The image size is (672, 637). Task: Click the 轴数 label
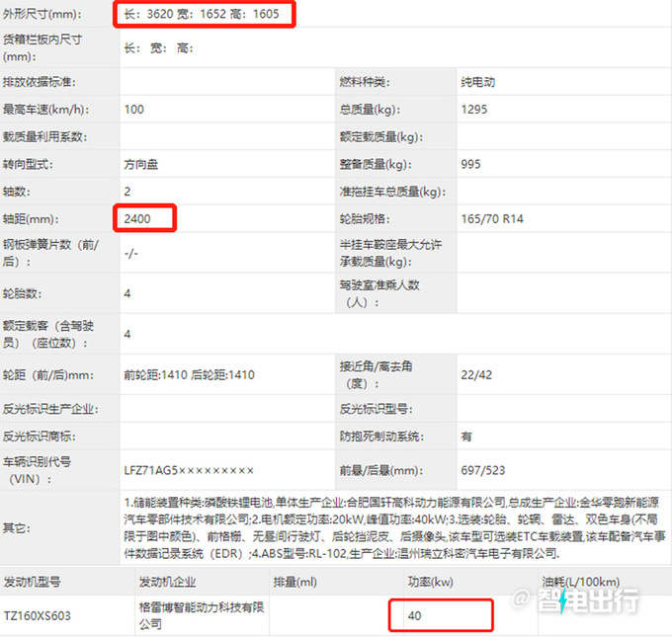coord(17,192)
